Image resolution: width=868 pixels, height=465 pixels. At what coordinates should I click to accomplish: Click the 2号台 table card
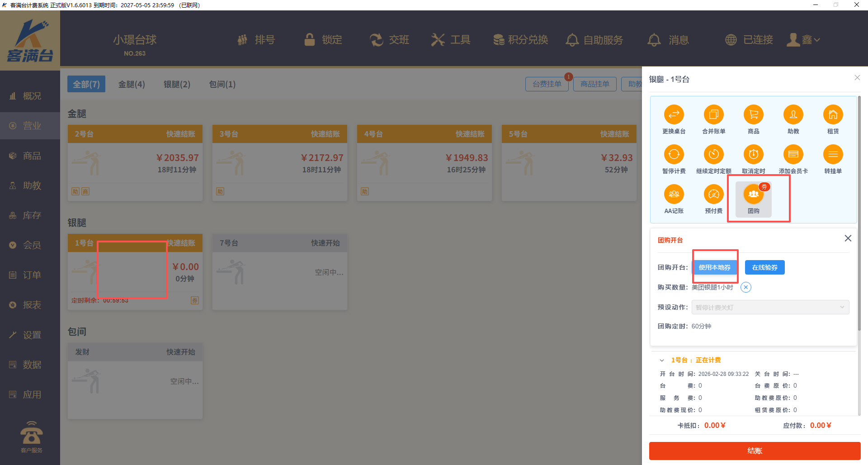pyautogui.click(x=135, y=164)
